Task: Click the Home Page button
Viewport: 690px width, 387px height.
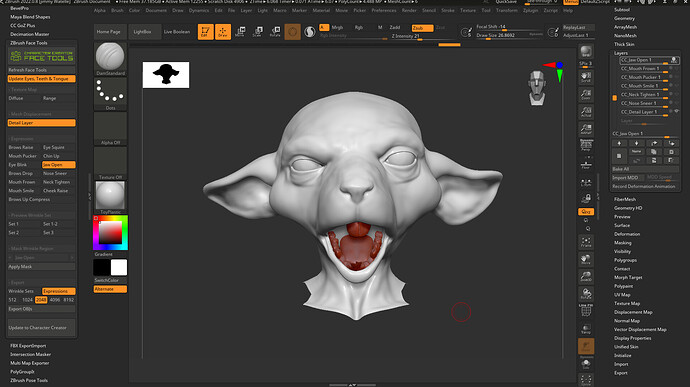Action: tap(109, 32)
